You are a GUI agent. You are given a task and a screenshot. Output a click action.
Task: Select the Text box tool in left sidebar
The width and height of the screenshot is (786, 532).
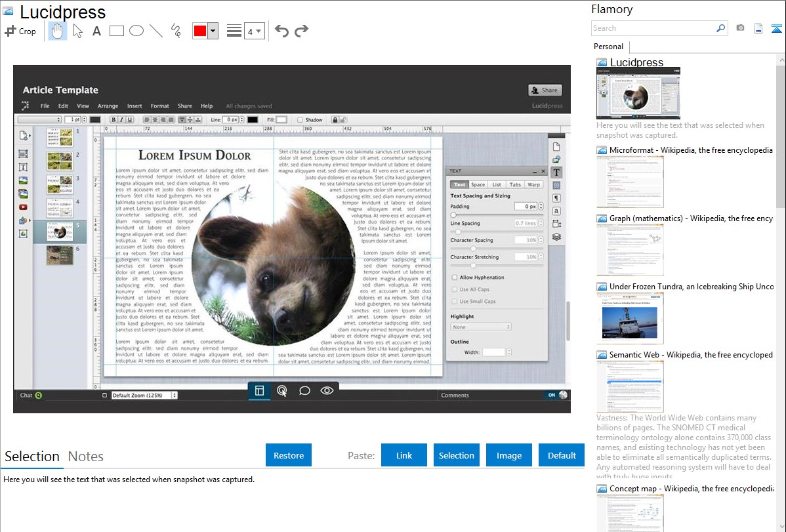point(23,167)
